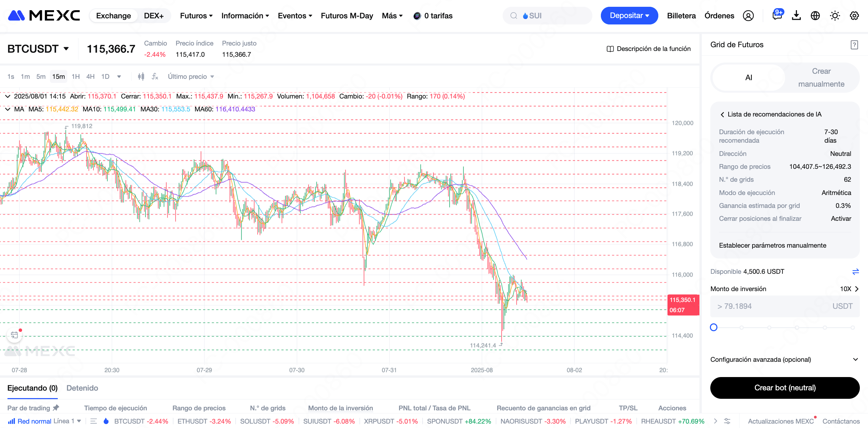Click the user profile icon
868x428 pixels.
click(748, 16)
